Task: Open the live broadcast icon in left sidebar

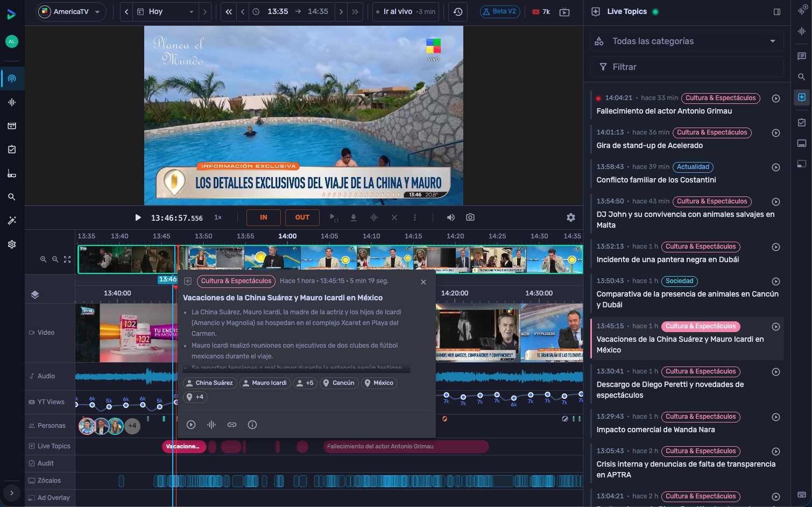Action: (12, 79)
